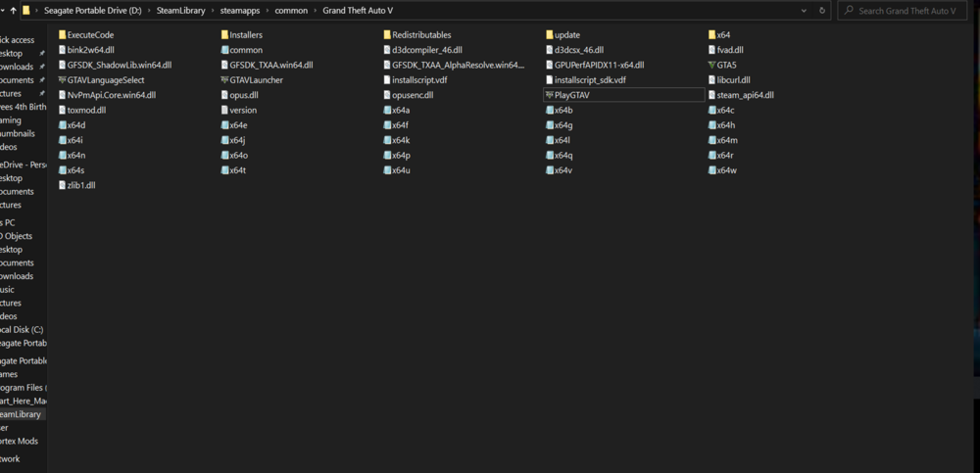
Task: Select the d3dcsx_46.dll file
Action: coord(575,50)
